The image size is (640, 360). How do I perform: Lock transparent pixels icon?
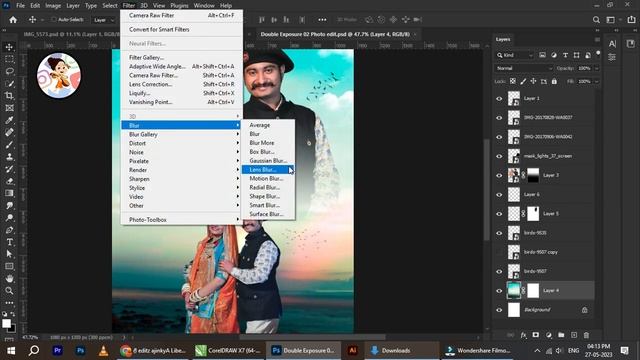coord(513,81)
